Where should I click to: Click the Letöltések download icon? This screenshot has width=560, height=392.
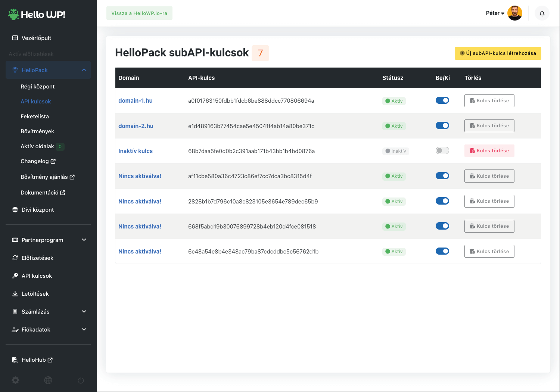(15, 293)
